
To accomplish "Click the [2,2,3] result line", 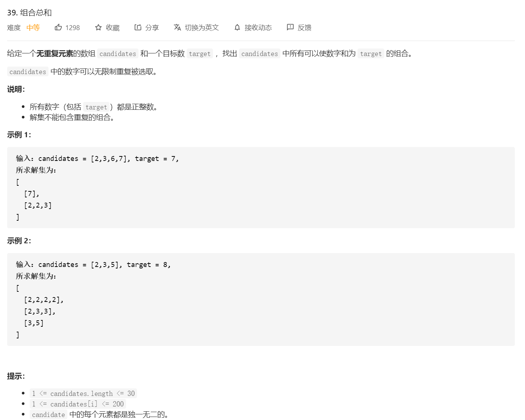I will [x=38, y=205].
